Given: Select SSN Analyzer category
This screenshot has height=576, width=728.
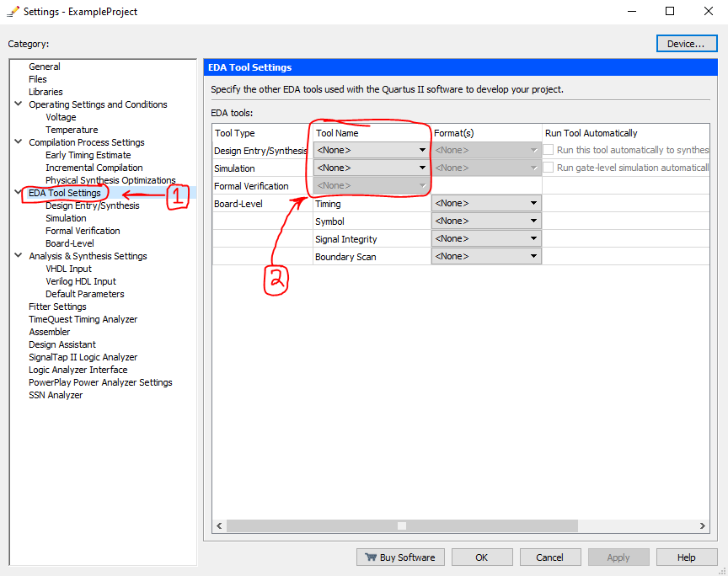Looking at the screenshot, I should [56, 395].
